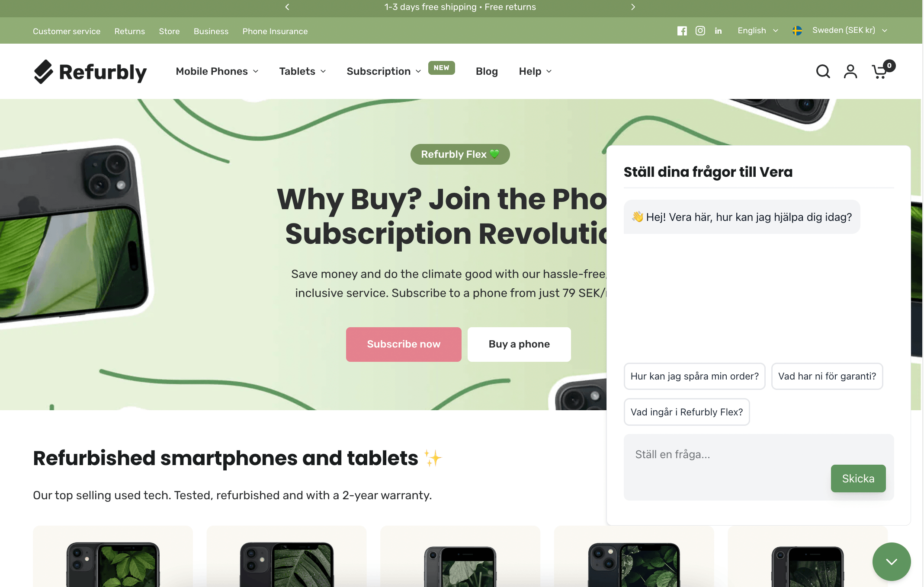Screen dimensions: 924x587
Task: Expand the Tablets menu
Action: point(302,71)
